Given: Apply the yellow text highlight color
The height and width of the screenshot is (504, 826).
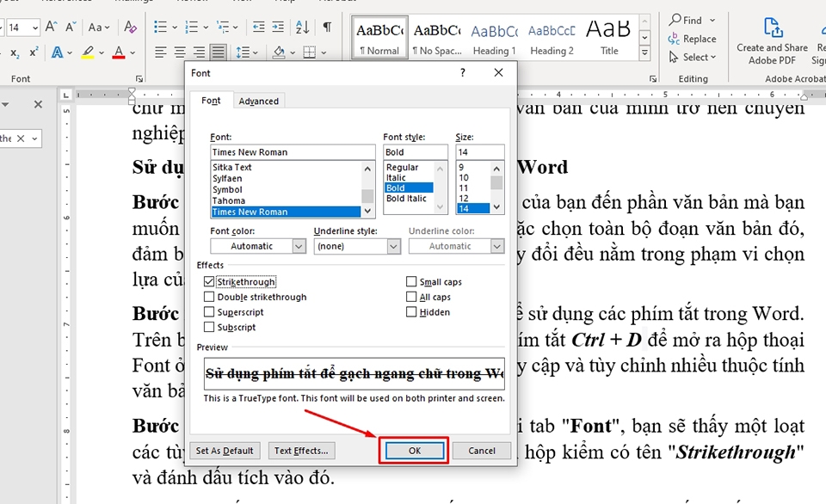Looking at the screenshot, I should 88,52.
